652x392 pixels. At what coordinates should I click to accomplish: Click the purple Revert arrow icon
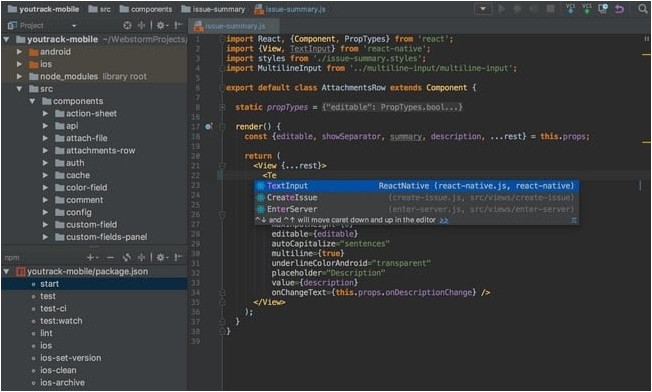coord(620,9)
